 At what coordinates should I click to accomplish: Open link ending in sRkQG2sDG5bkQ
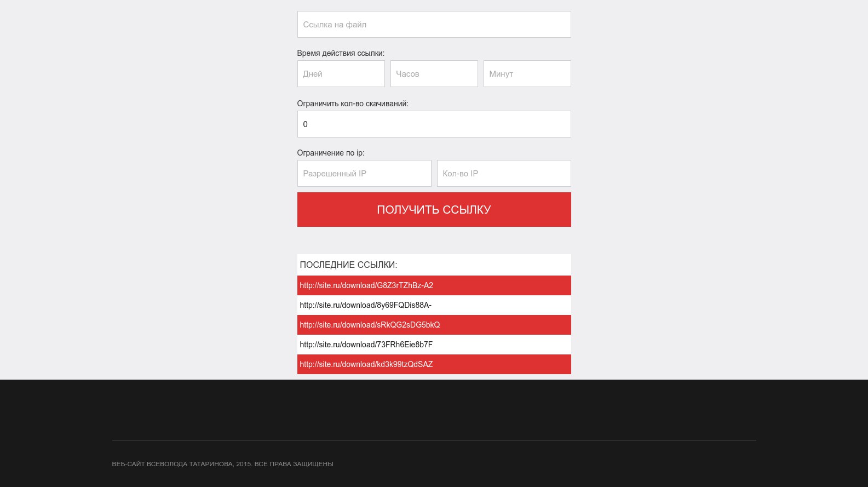point(370,325)
